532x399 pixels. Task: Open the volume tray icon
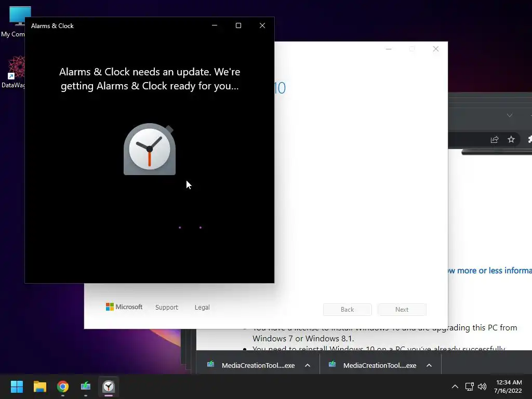[482, 386]
